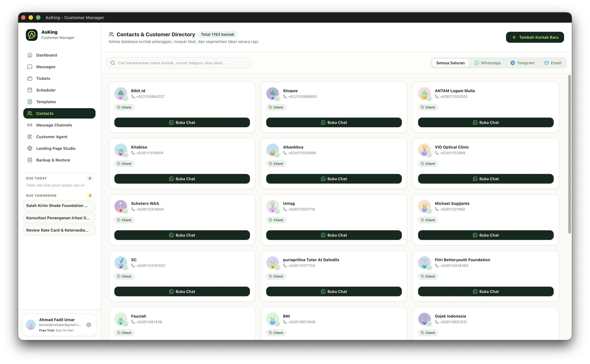
Task: Filter contacts by Email channel
Action: [553, 63]
